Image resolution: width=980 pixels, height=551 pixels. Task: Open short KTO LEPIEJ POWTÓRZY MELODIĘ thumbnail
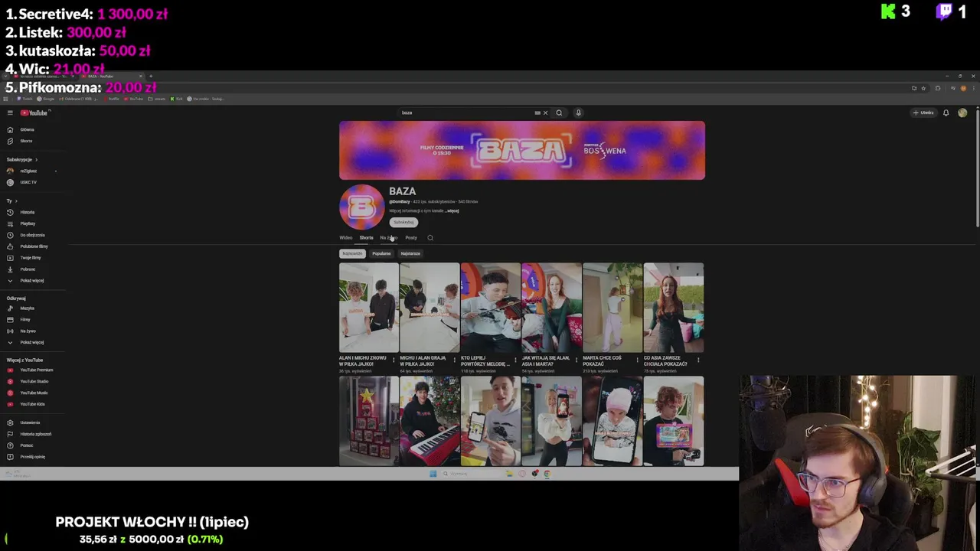pos(491,308)
